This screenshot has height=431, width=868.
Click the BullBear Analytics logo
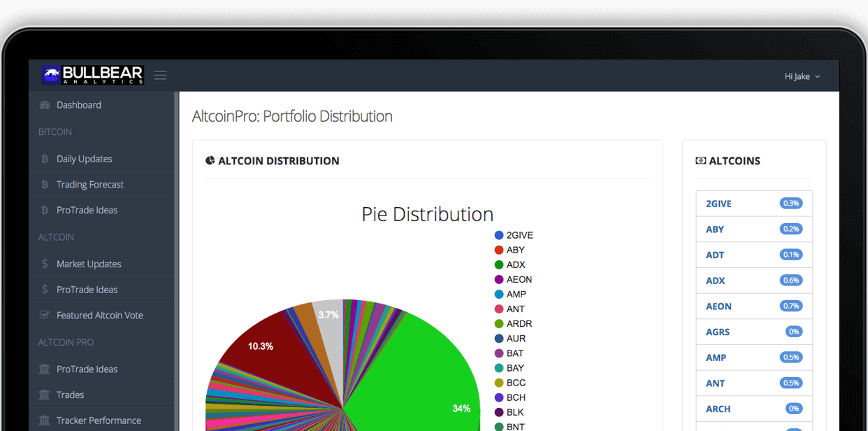click(x=92, y=75)
